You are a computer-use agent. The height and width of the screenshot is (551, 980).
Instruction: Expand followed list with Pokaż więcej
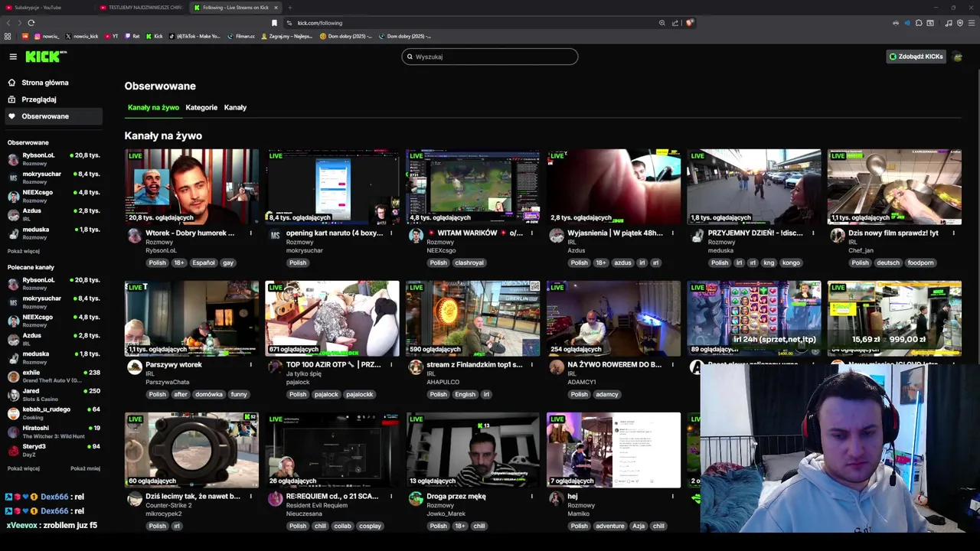pos(24,251)
